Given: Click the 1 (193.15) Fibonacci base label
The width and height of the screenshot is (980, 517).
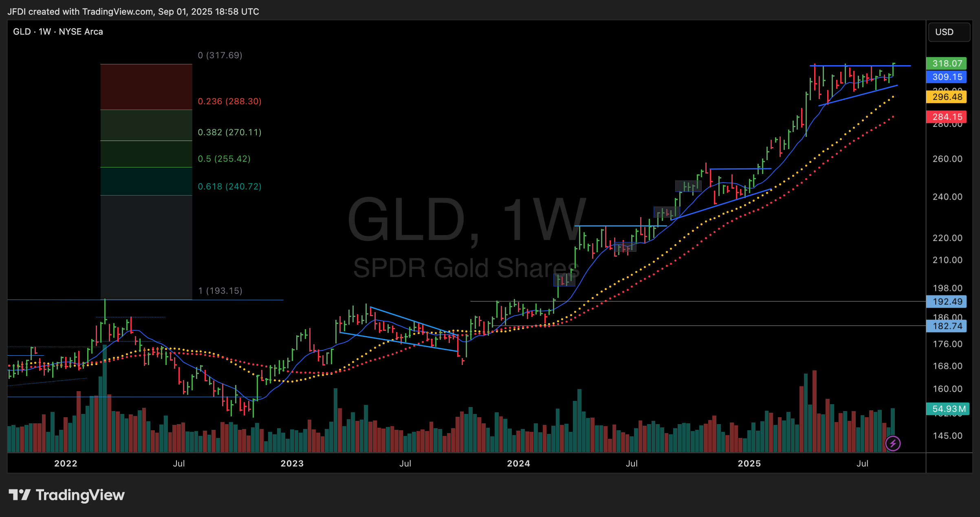Looking at the screenshot, I should pos(220,291).
